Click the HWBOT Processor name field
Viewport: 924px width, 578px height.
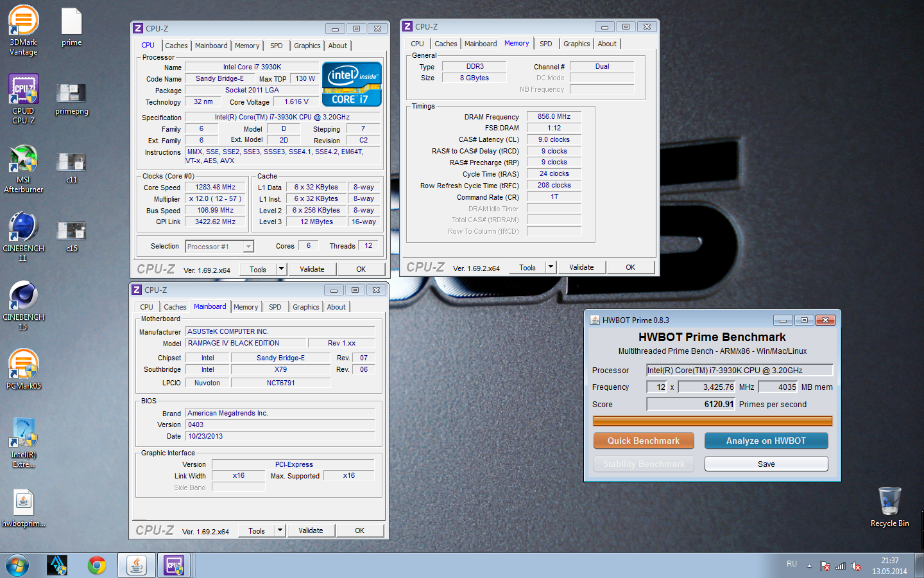[x=740, y=370]
